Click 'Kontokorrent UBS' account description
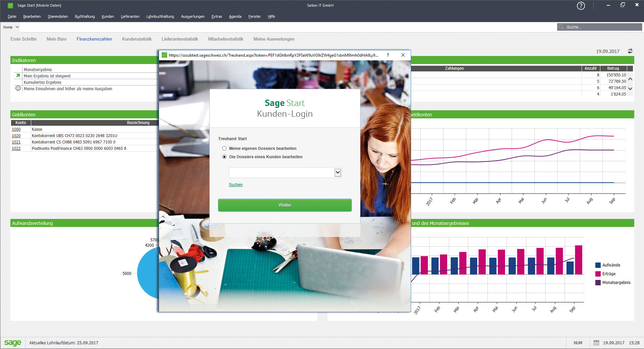644x349 pixels. 75,136
